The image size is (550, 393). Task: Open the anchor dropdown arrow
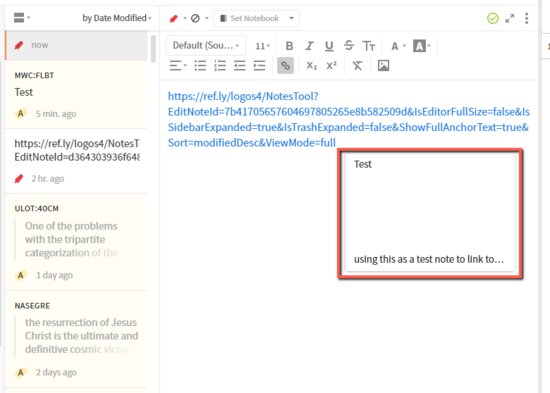[x=207, y=18]
